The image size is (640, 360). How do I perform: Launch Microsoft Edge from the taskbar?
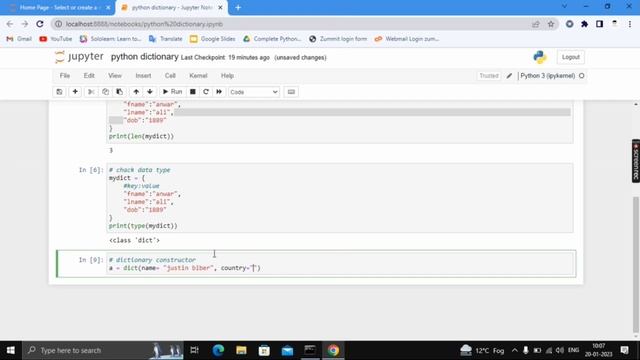(x=218, y=350)
